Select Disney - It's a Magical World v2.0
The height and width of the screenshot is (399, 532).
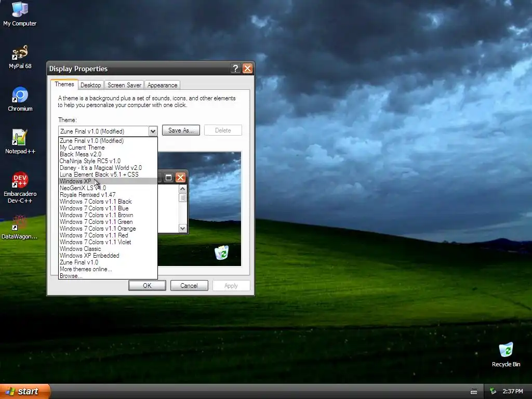coord(108,168)
